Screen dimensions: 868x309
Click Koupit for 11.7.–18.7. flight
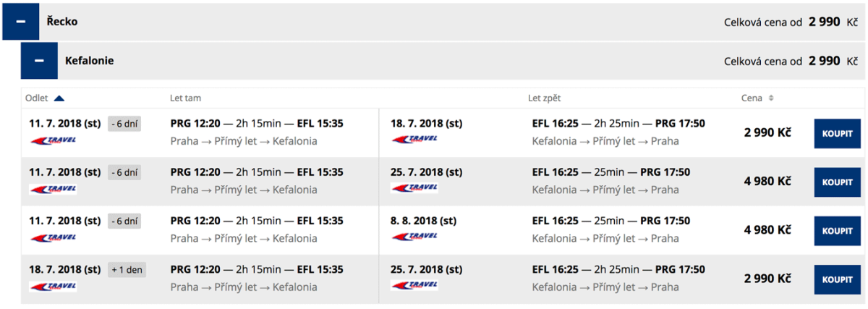837,133
